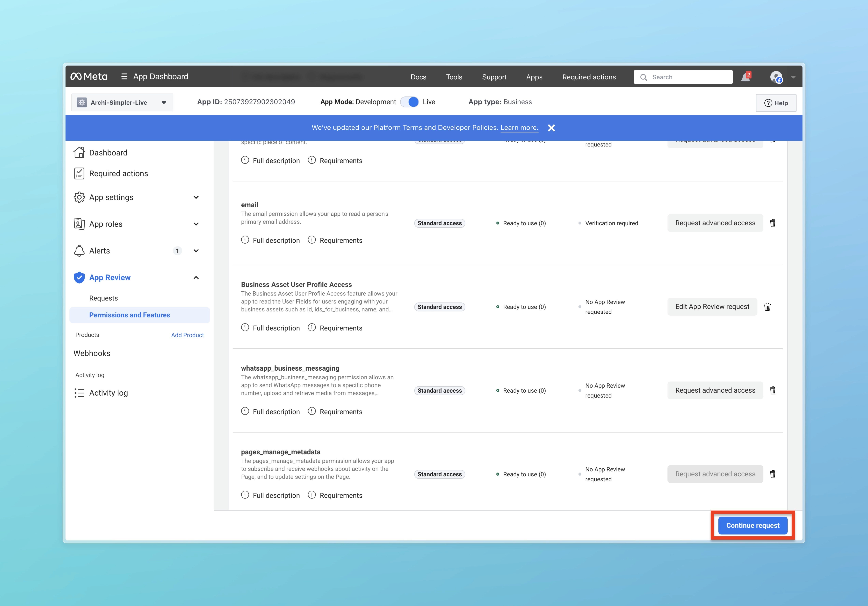
Task: Open Archi-Simpler-Live app selector dropdown
Action: [122, 103]
